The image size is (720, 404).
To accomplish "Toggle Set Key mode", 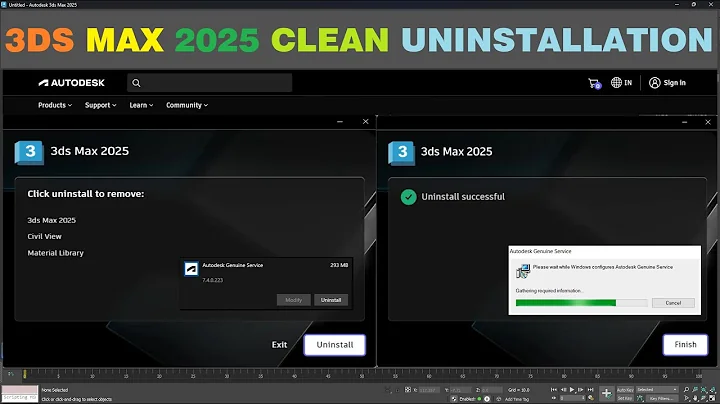I will [625, 398].
